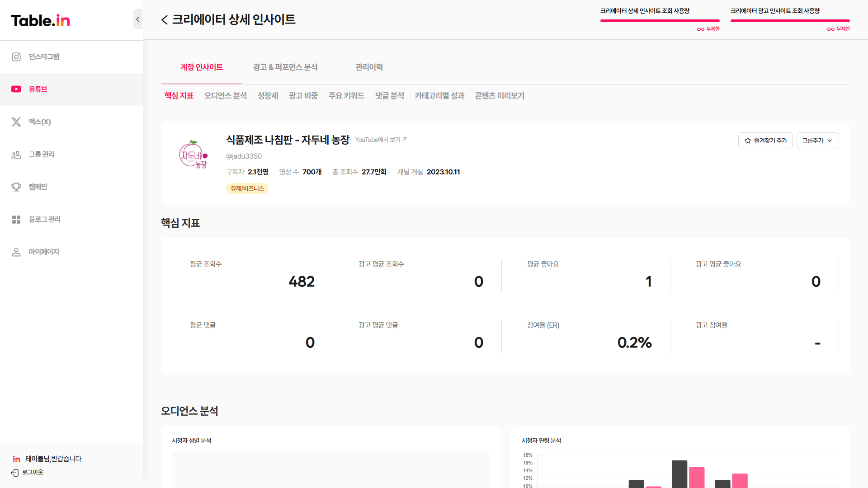Image resolution: width=868 pixels, height=488 pixels.
Task: Click the external-link arrow icon beside YouTube에서 보기
Action: (x=405, y=139)
